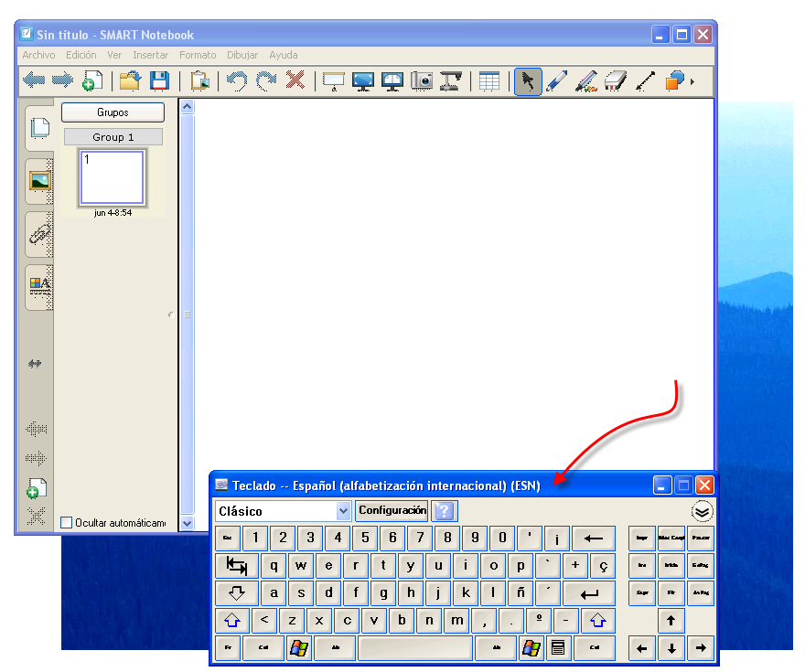
Task: Select the Line drawing tool
Action: coord(645,80)
